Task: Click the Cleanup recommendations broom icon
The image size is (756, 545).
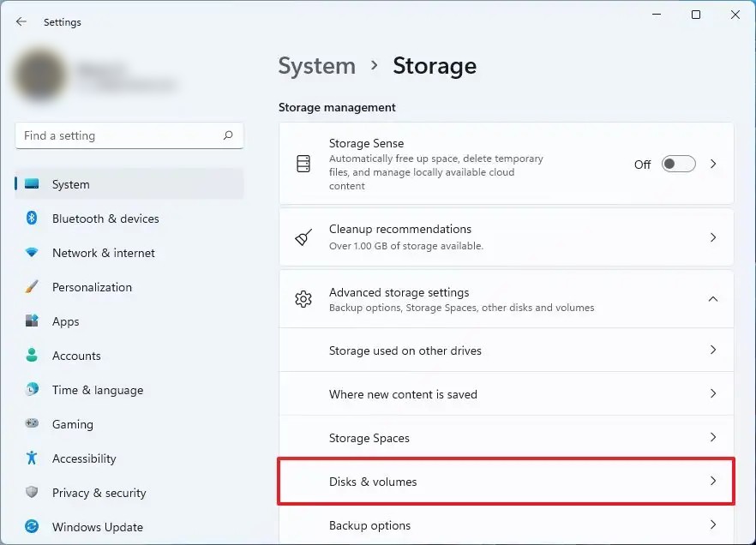Action: click(303, 237)
